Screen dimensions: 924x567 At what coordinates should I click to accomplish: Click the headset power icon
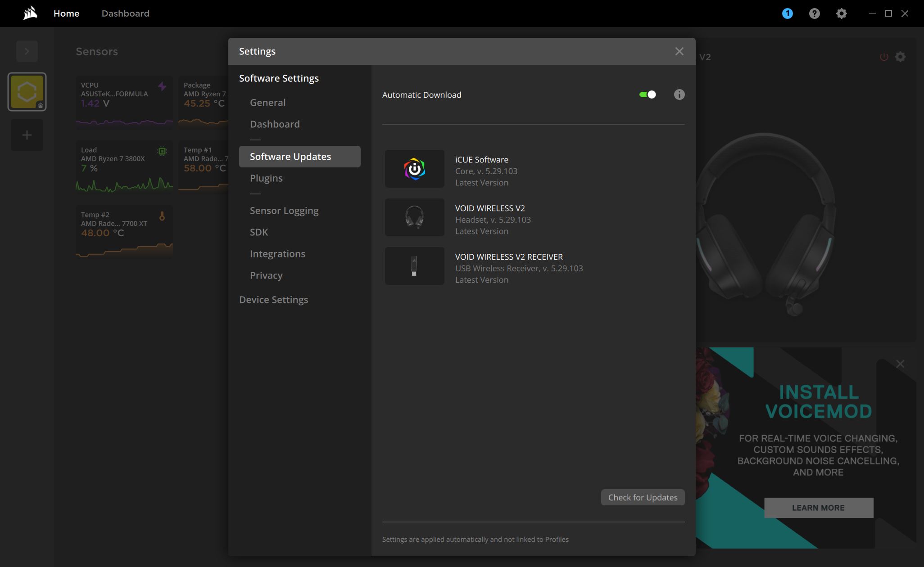(884, 57)
